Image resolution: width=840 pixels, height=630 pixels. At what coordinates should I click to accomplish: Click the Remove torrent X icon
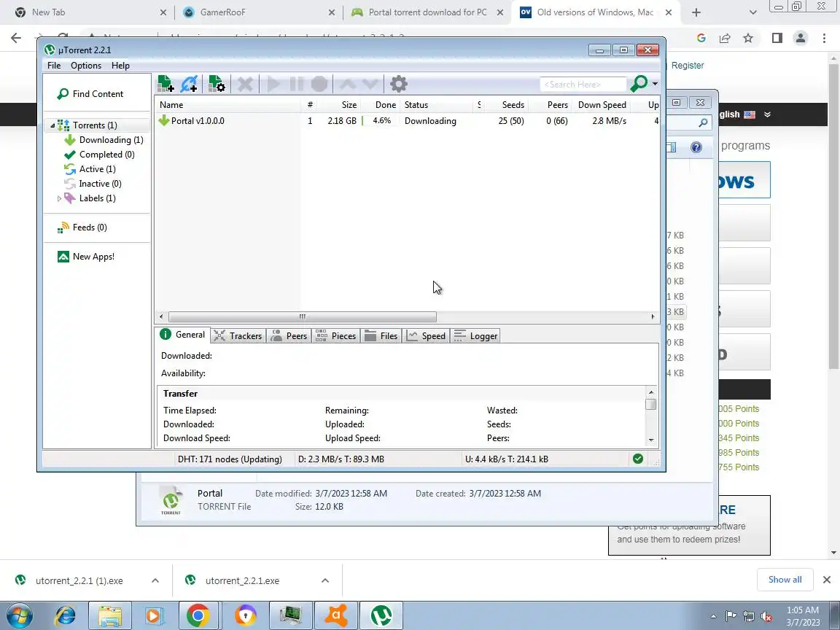[x=245, y=84]
